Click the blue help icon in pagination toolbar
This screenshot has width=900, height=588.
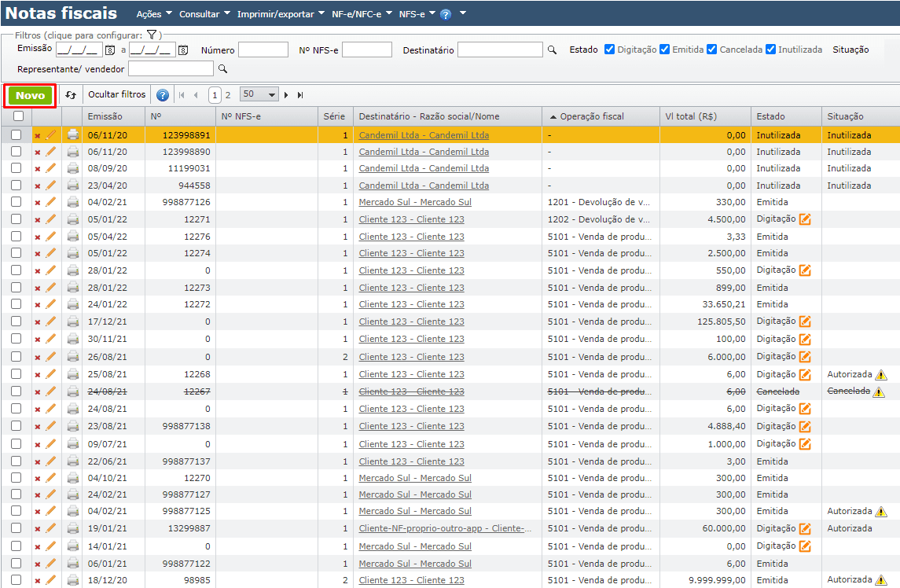click(x=163, y=95)
